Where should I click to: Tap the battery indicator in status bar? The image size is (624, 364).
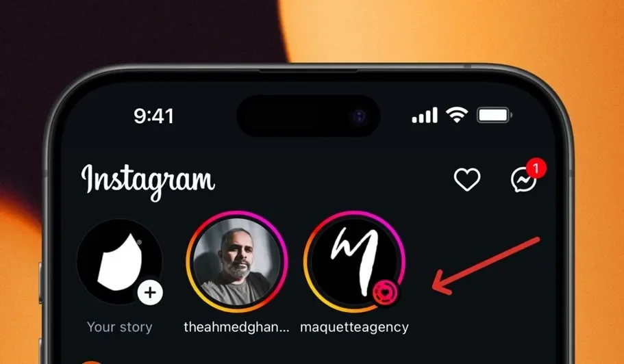pos(495,115)
